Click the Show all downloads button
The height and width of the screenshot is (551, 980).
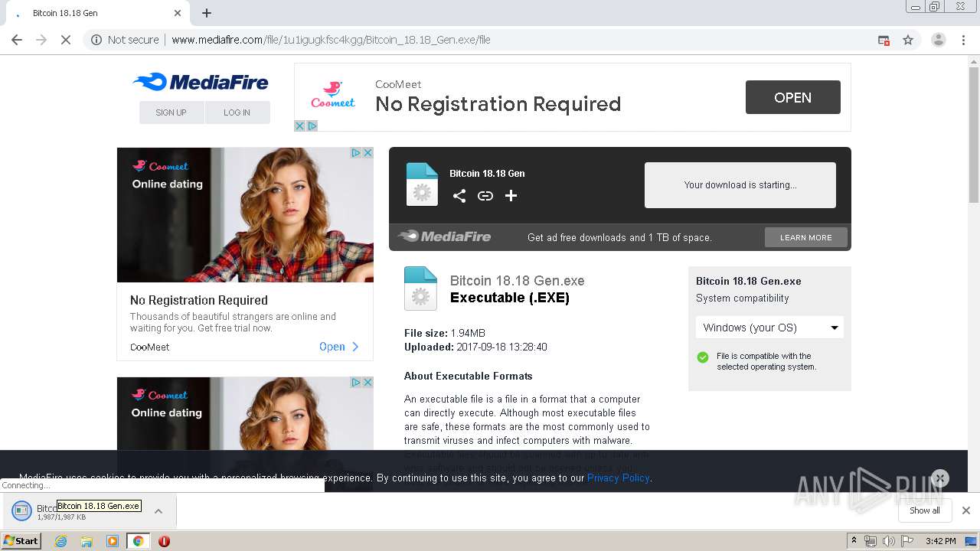(x=925, y=510)
